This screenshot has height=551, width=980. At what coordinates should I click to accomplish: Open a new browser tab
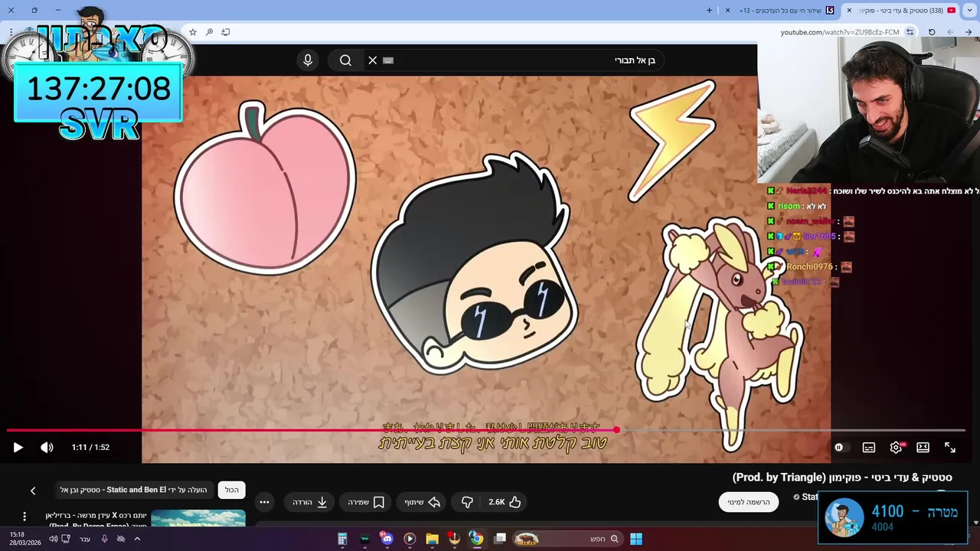[709, 10]
